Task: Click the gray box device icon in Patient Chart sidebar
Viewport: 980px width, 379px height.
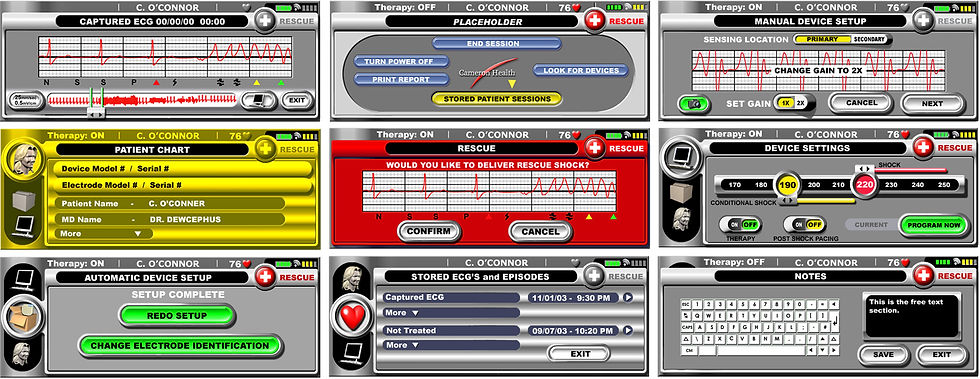Action: (24, 201)
